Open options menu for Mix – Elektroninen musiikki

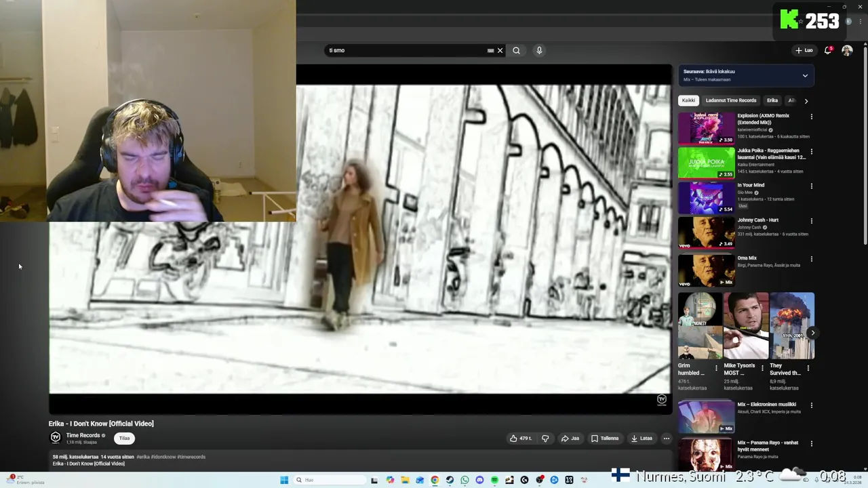811,405
